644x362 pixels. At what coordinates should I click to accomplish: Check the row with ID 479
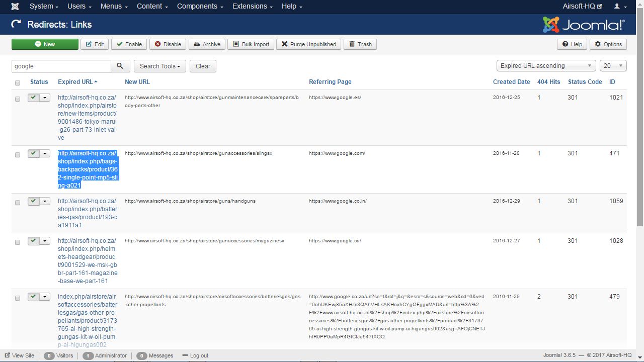coord(18,298)
